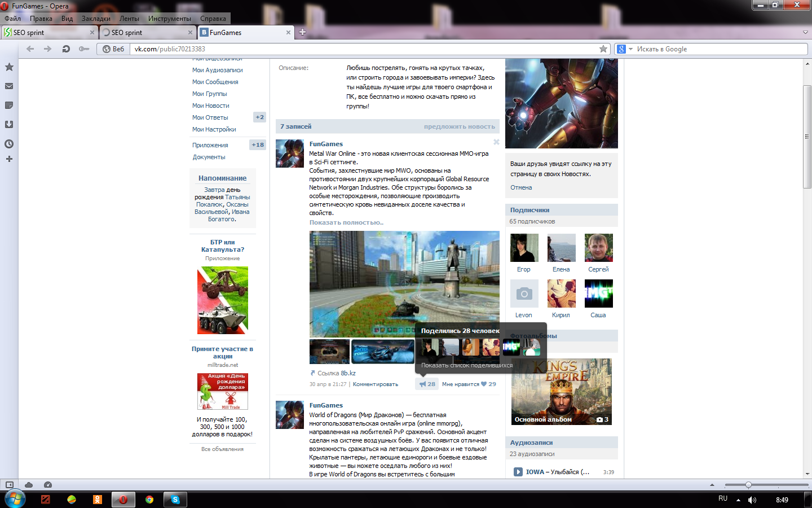Close the first SEO sprint tab
This screenshot has width=812, height=508.
click(x=92, y=33)
